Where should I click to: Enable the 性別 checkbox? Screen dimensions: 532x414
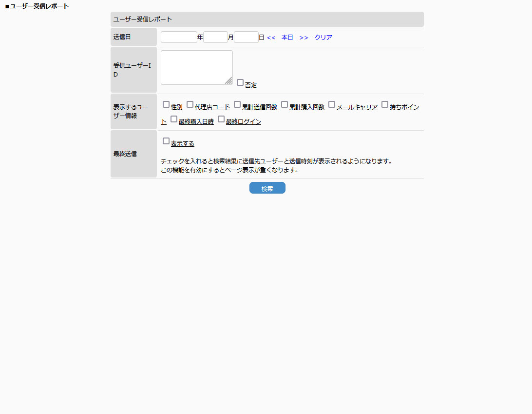166,104
